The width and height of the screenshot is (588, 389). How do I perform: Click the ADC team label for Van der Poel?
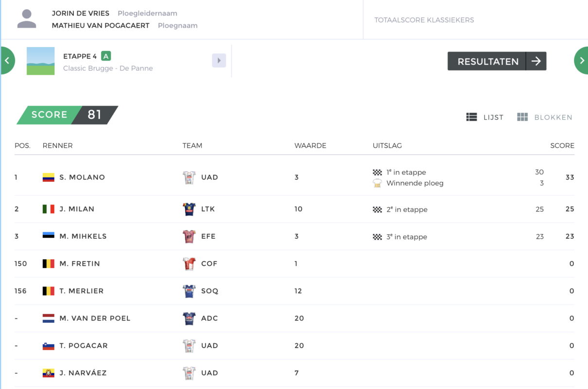coord(209,318)
